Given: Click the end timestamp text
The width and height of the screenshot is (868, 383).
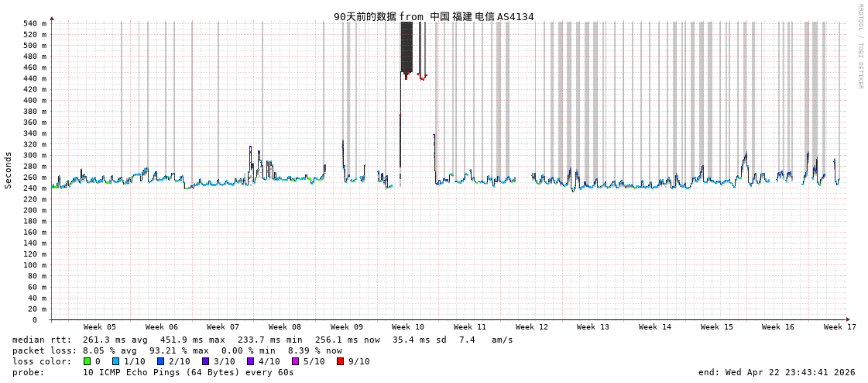Looking at the screenshot, I should tap(777, 372).
